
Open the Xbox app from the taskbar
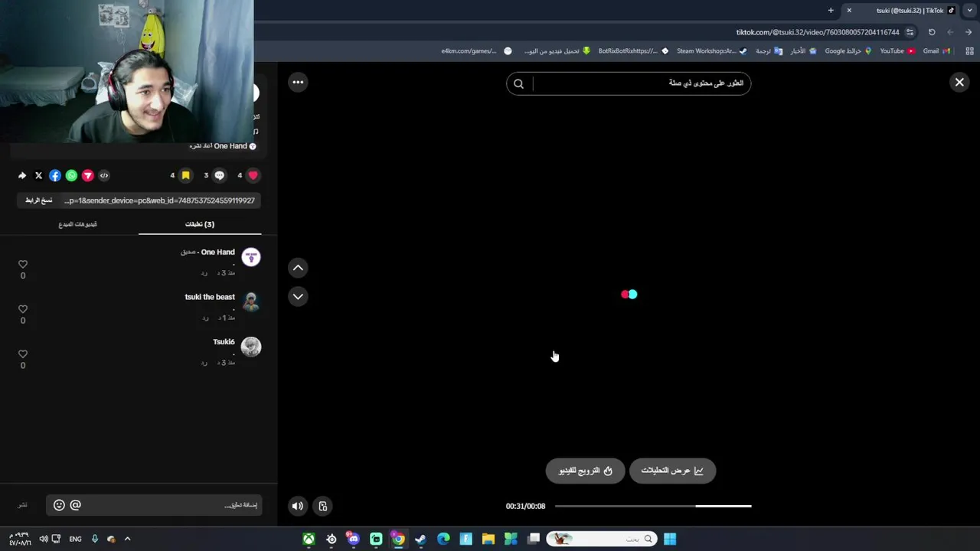pos(309,539)
